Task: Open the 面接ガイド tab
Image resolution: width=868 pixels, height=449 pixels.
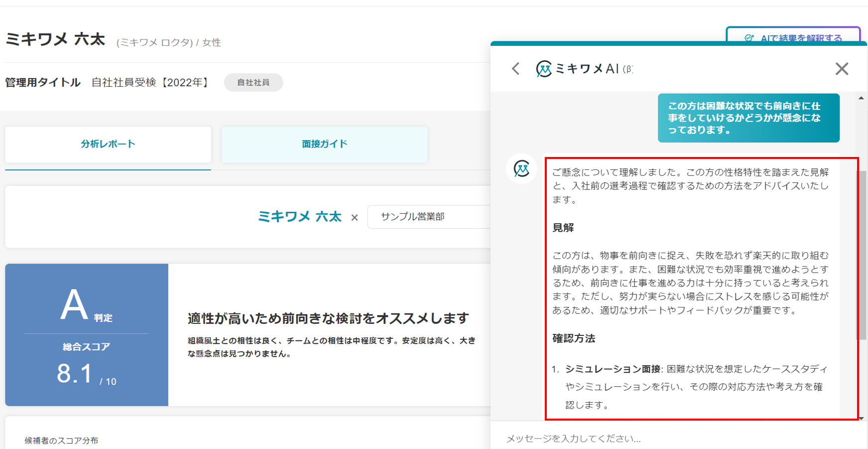Action: [x=324, y=144]
